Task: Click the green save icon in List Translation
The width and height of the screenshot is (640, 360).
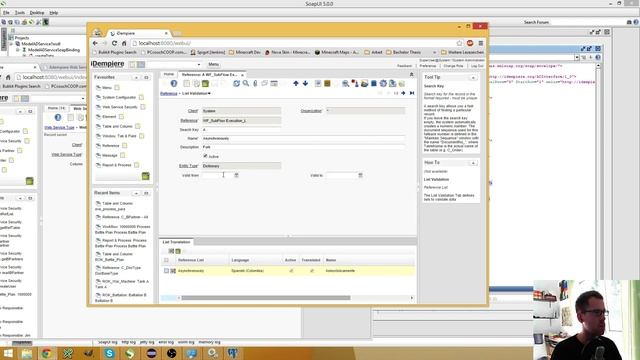Action: pyautogui.click(x=178, y=251)
